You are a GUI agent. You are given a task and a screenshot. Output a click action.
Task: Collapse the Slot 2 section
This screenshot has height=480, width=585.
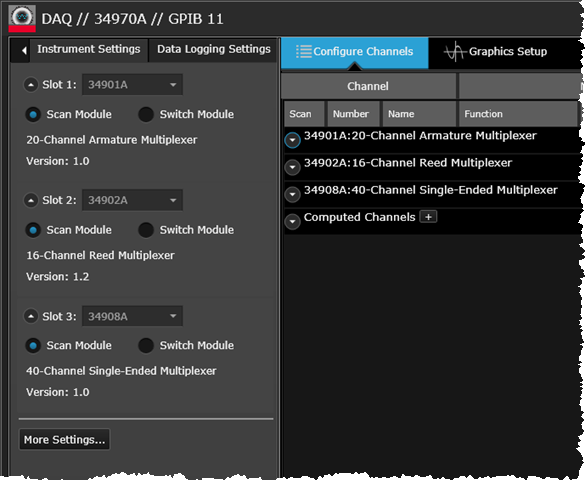coord(31,201)
